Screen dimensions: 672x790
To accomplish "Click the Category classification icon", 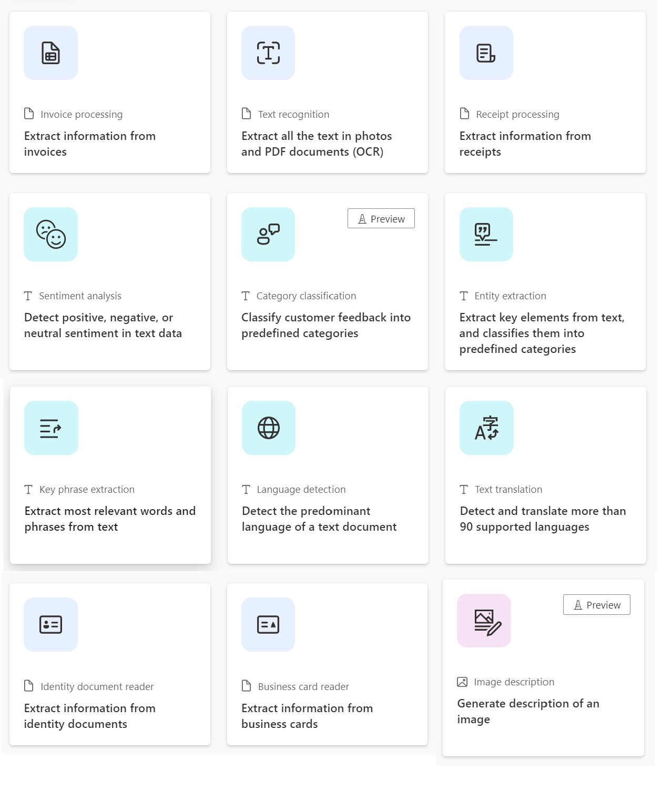I will point(268,234).
